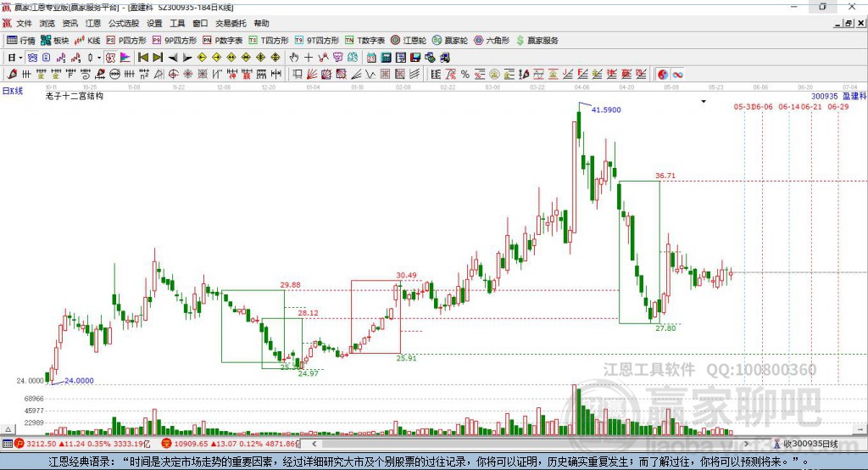Click the 日K线 label

[13, 90]
